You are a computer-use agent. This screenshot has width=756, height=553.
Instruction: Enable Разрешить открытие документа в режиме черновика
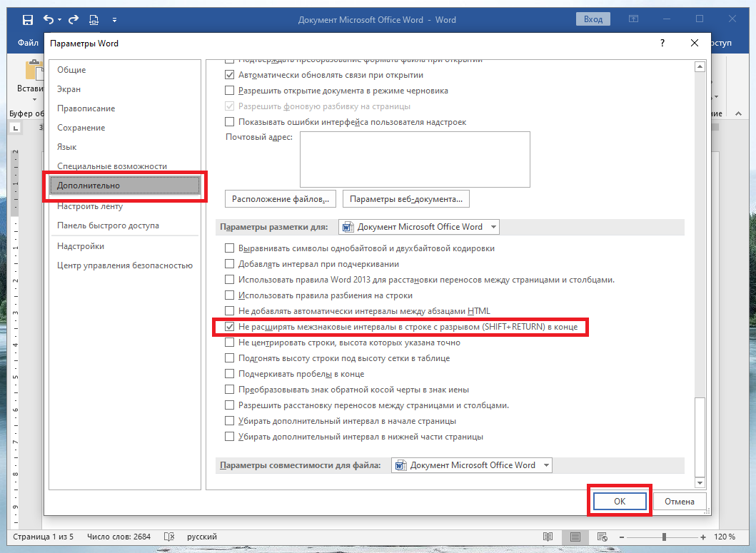click(x=229, y=91)
